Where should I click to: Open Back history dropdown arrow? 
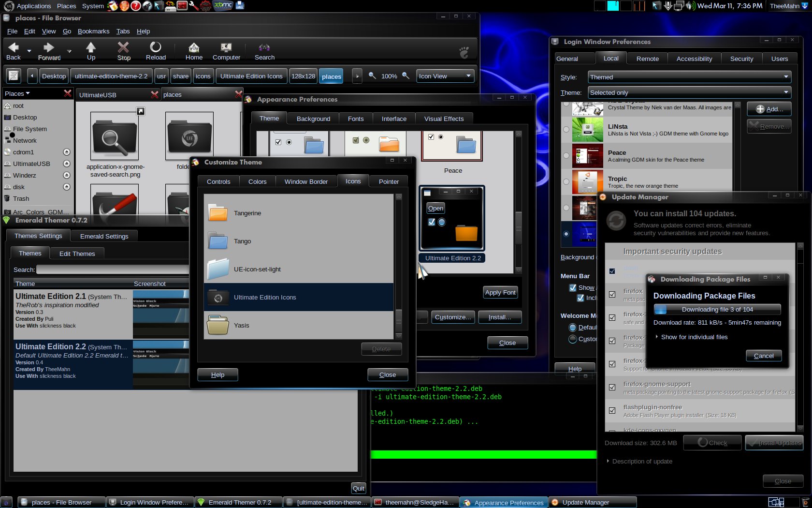click(29, 50)
